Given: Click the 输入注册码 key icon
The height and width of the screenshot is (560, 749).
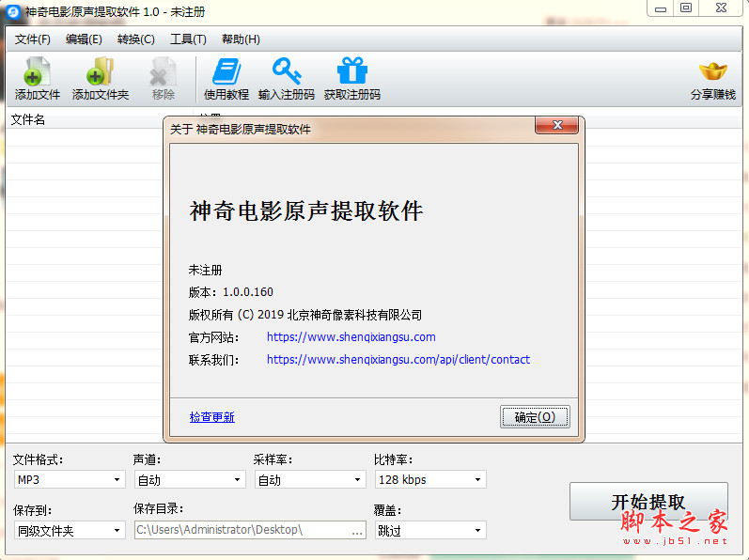Looking at the screenshot, I should [x=287, y=71].
